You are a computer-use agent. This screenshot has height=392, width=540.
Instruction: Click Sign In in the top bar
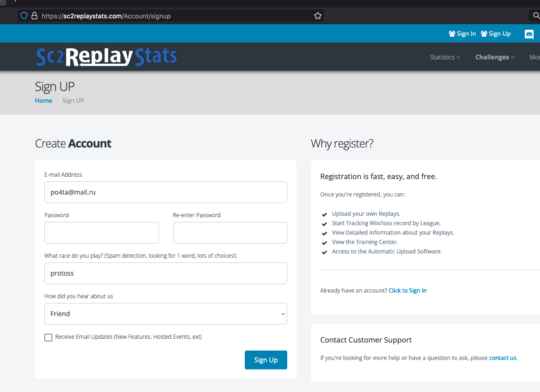pyautogui.click(x=462, y=34)
